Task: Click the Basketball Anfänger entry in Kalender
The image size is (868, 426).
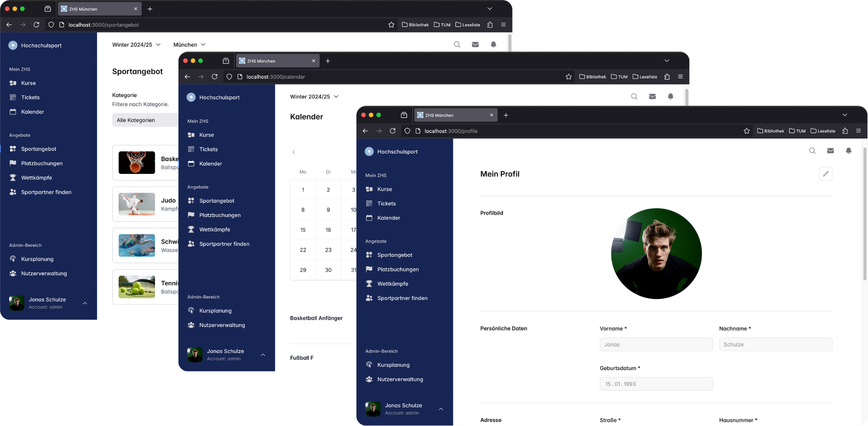Action: tap(316, 318)
